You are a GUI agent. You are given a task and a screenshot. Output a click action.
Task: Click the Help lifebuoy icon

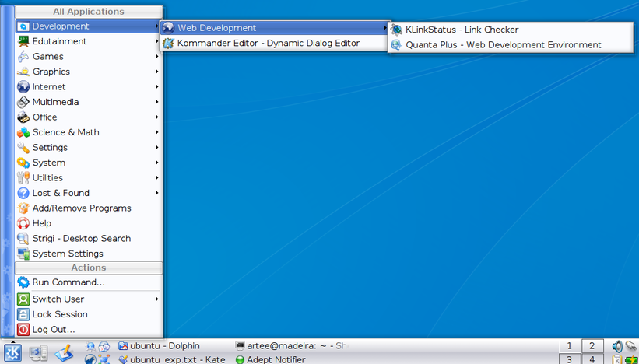tap(23, 223)
